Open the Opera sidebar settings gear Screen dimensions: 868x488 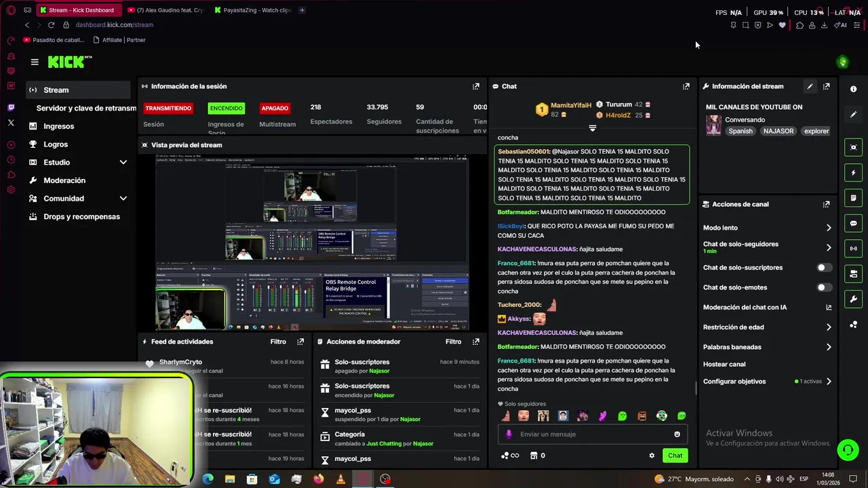click(11, 189)
